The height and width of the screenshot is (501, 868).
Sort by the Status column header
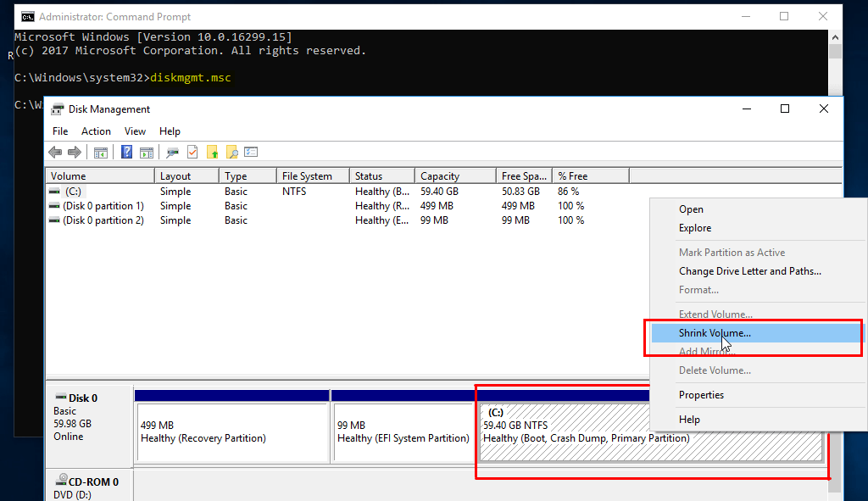[x=382, y=176]
